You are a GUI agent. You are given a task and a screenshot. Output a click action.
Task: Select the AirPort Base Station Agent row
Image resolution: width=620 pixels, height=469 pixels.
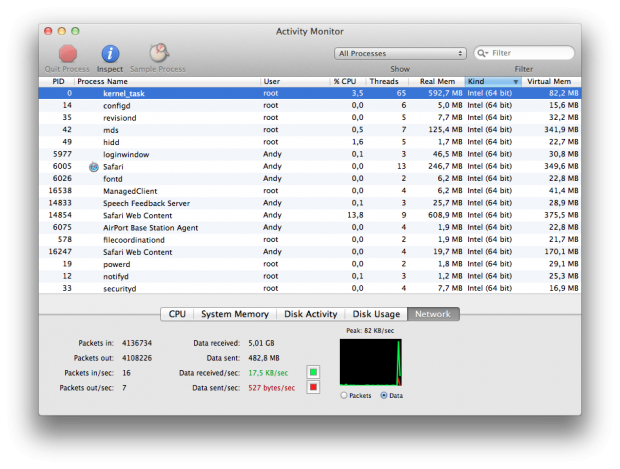(x=310, y=227)
